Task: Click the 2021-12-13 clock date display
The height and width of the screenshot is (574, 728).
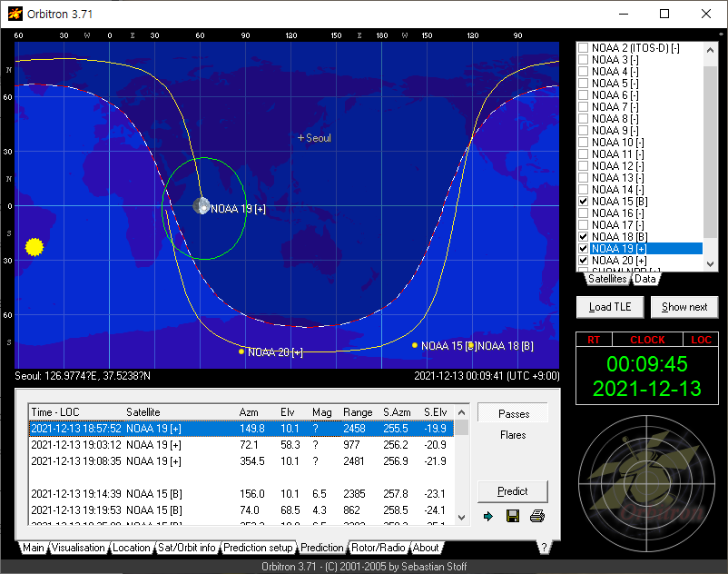Action: 646,388
